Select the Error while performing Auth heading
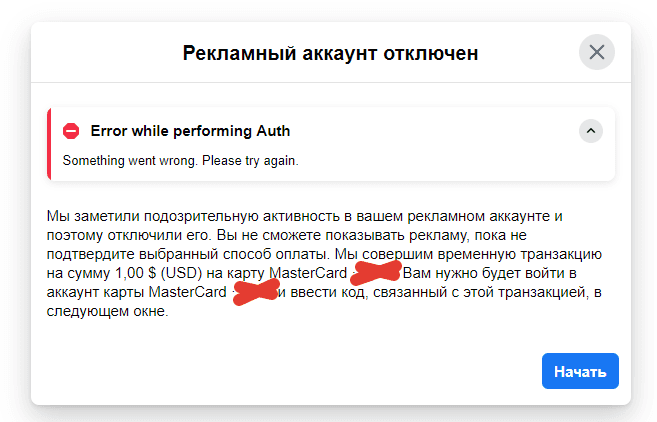This screenshot has height=422, width=657. point(190,131)
